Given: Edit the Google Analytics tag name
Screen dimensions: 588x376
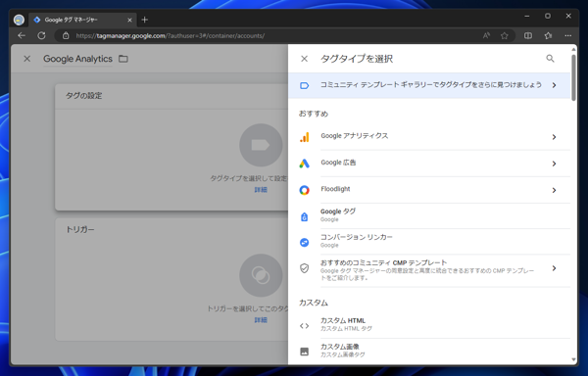Looking at the screenshot, I should tap(77, 59).
